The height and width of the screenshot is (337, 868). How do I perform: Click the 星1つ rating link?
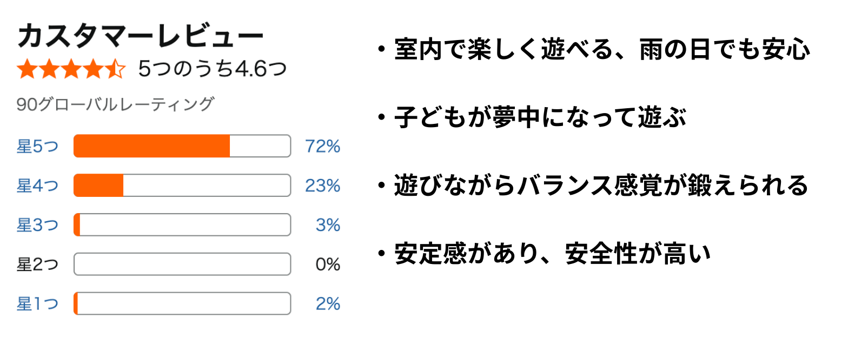coord(37,304)
